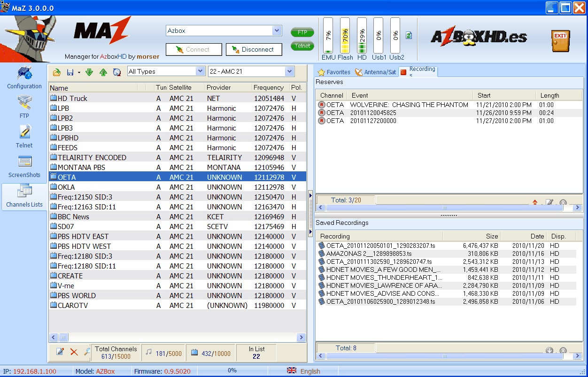Image resolution: width=588 pixels, height=377 pixels.
Task: Click the channel icon next to HD Truck
Action: tap(54, 99)
